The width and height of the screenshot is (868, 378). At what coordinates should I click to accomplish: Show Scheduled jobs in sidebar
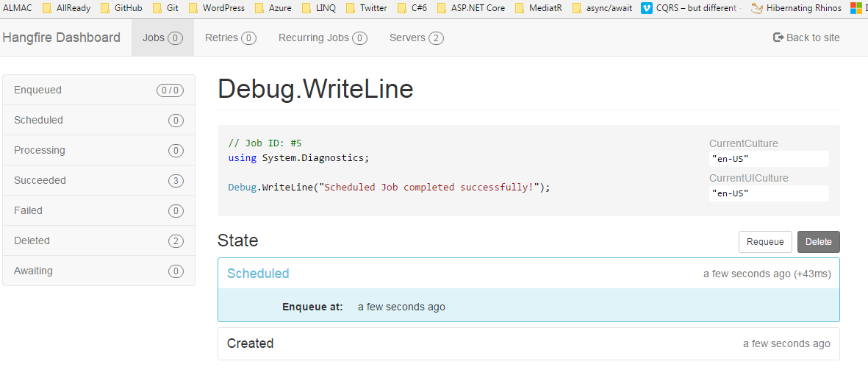99,120
